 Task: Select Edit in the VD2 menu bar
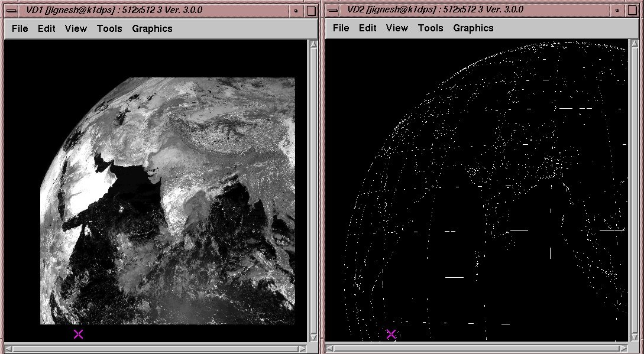(x=367, y=28)
